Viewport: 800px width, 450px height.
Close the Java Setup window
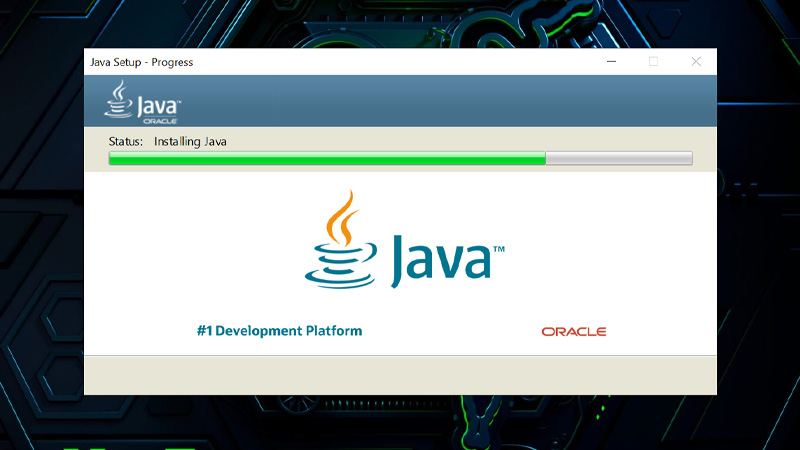696,62
